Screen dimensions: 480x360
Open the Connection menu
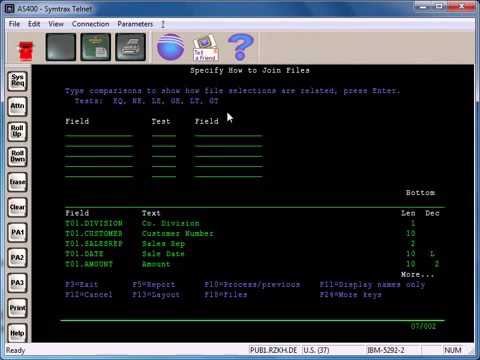[x=91, y=24]
